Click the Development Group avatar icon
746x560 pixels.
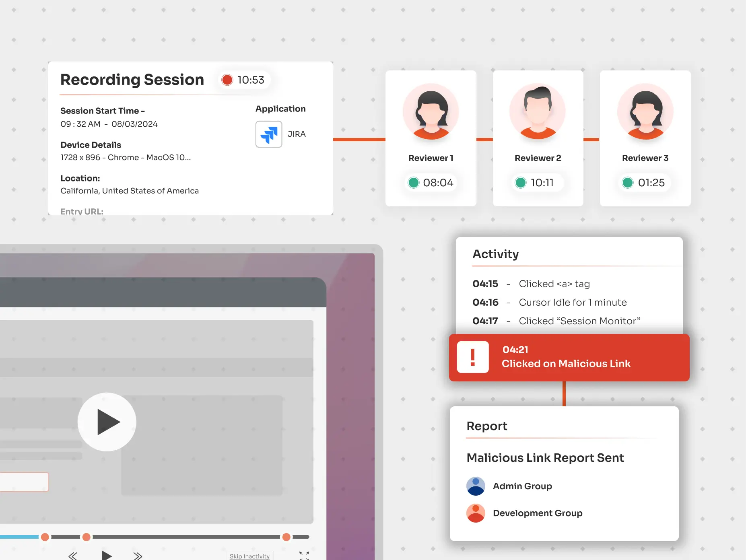[476, 513]
